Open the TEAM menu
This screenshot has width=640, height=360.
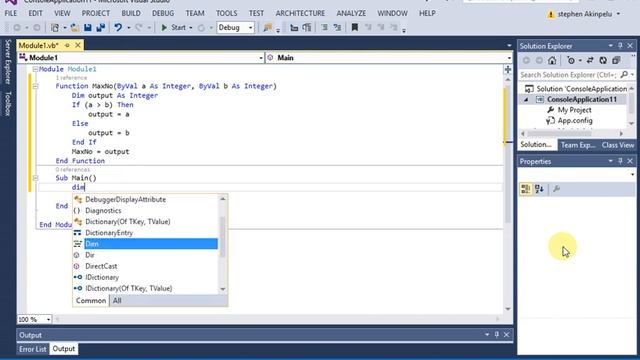pyautogui.click(x=195, y=13)
